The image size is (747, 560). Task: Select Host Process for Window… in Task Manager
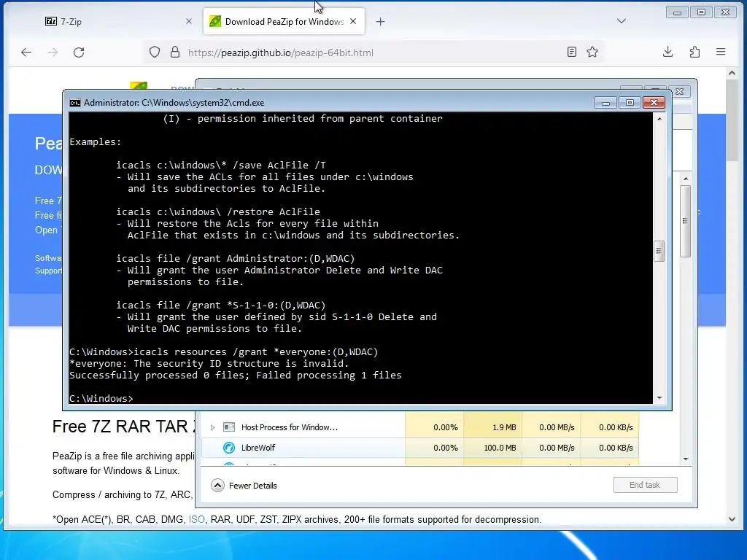289,427
